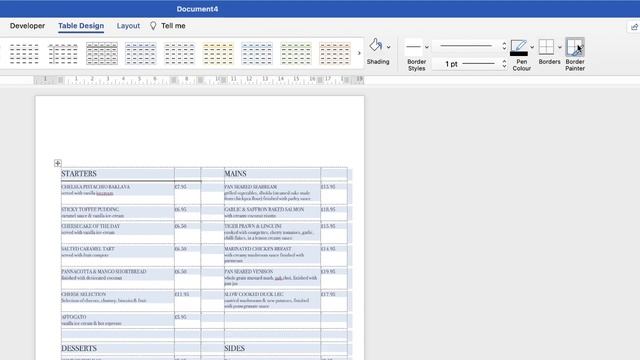The width and height of the screenshot is (640, 360).
Task: Click the share icon at the ribbon's right
Action: [x=634, y=27]
